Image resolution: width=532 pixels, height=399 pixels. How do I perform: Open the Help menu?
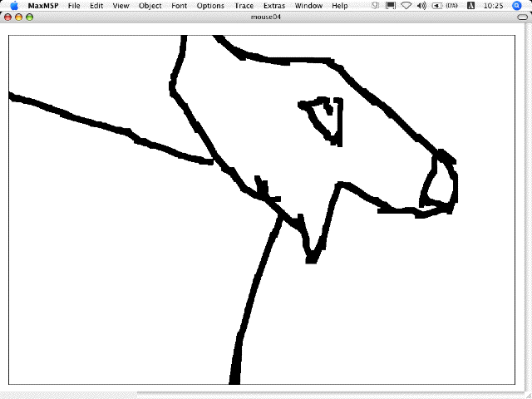340,6
